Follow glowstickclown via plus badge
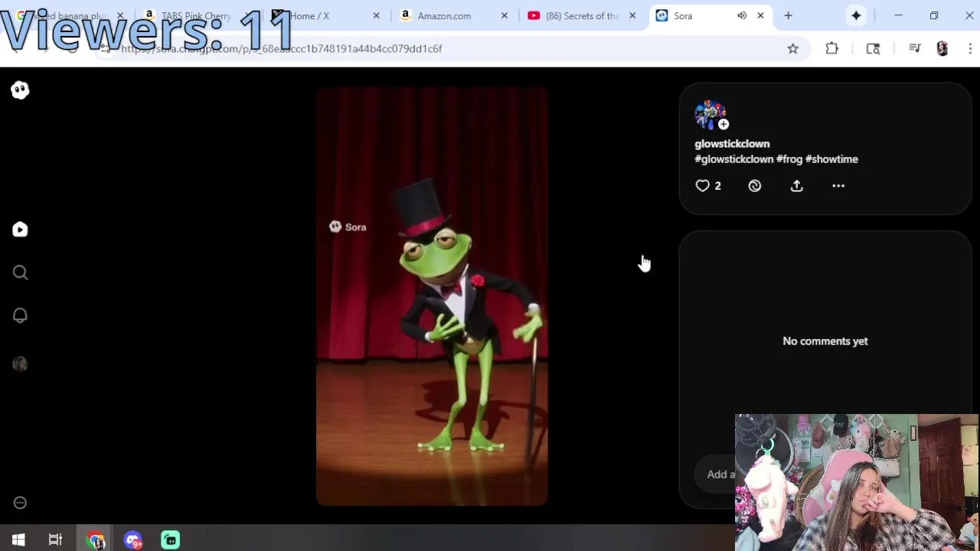Image resolution: width=980 pixels, height=551 pixels. pos(724,124)
